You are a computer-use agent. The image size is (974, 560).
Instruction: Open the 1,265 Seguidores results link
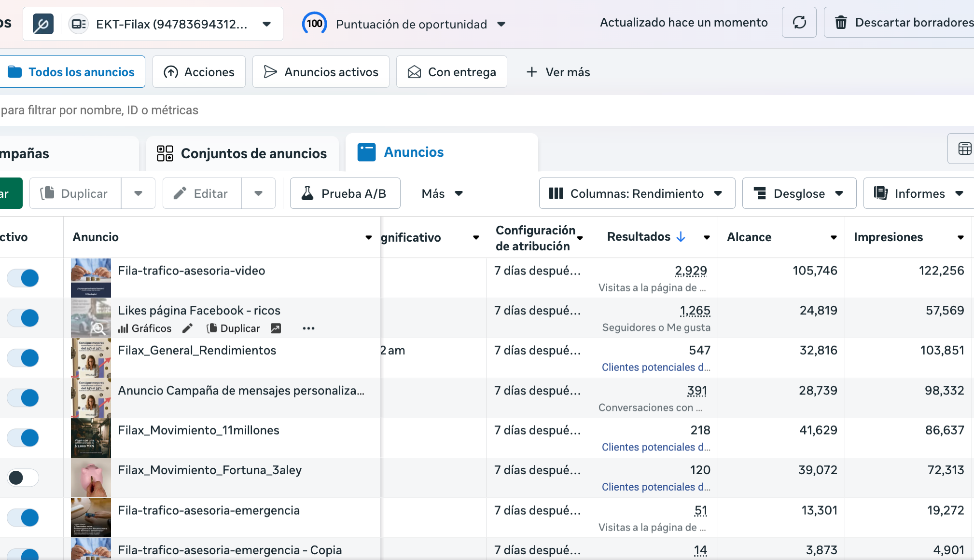695,310
